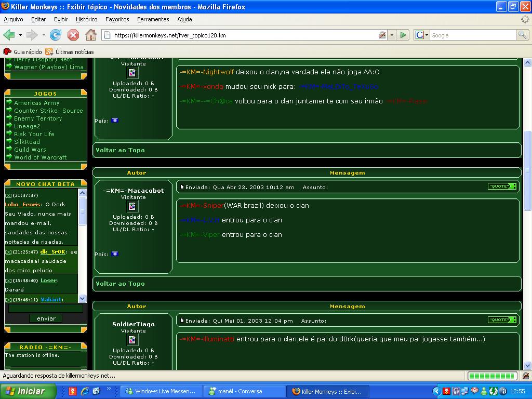The image size is (532, 399).
Task: Click [x] beside Loser's chat message
Action: pos(8,281)
